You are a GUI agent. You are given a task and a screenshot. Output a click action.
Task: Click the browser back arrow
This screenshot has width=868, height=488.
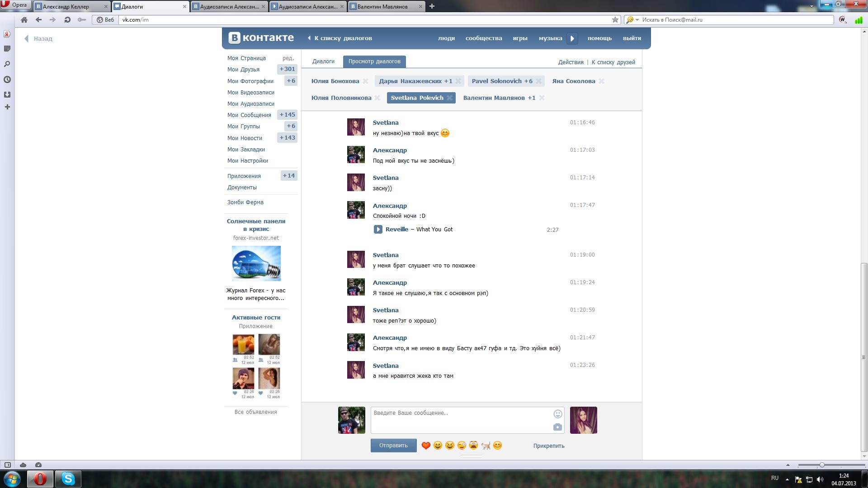click(x=38, y=20)
